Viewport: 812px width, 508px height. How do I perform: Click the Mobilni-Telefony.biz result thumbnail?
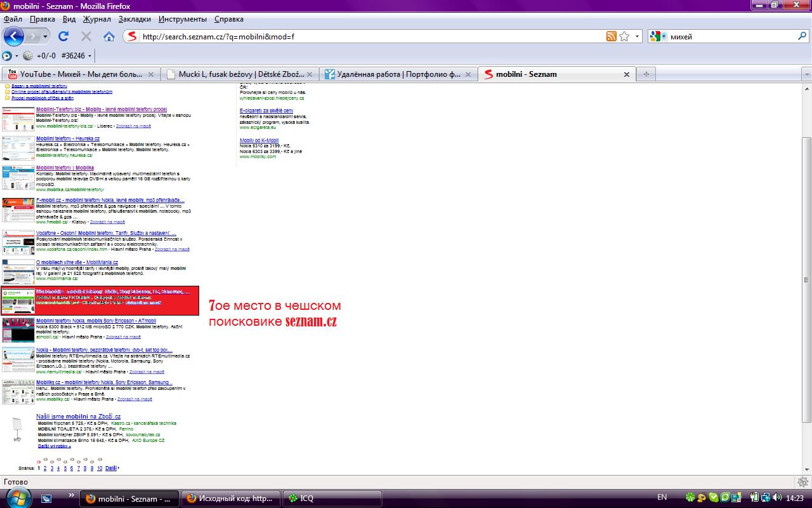pyautogui.click(x=18, y=119)
